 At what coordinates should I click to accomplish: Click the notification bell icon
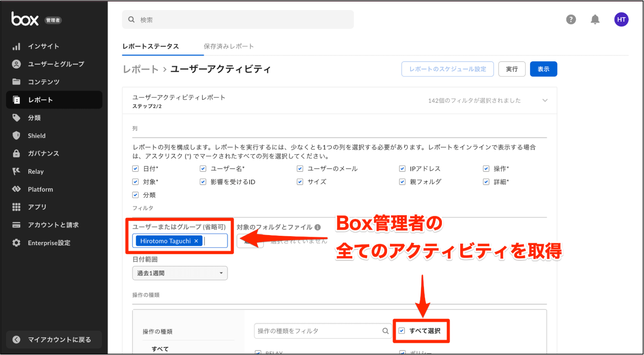595,19
